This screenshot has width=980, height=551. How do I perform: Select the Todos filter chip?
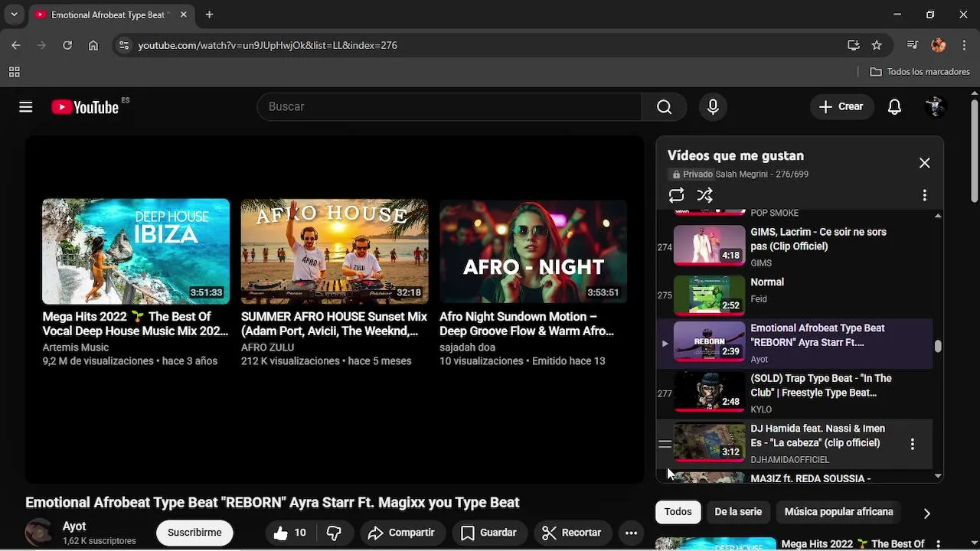pos(678,512)
